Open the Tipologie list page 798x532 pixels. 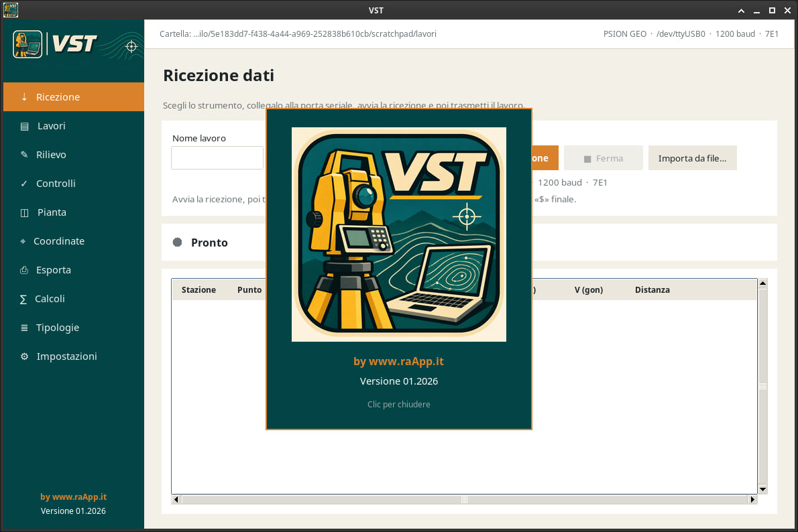point(74,328)
